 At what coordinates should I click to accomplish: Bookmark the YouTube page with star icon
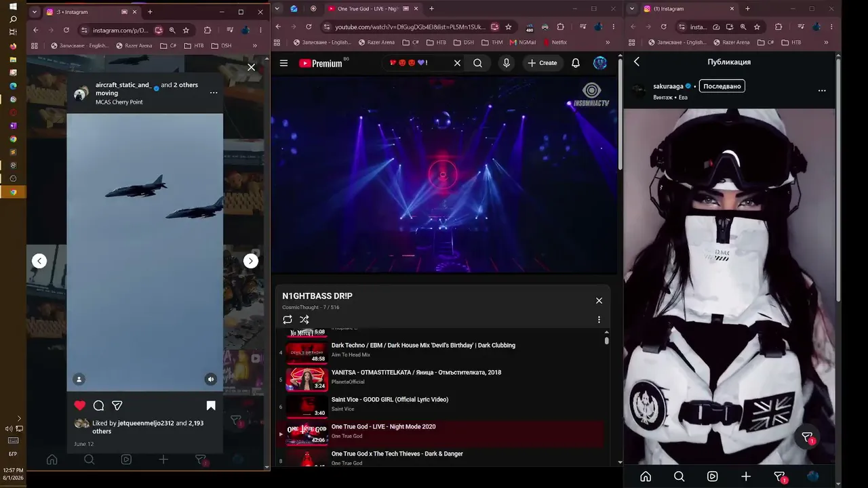click(x=509, y=26)
